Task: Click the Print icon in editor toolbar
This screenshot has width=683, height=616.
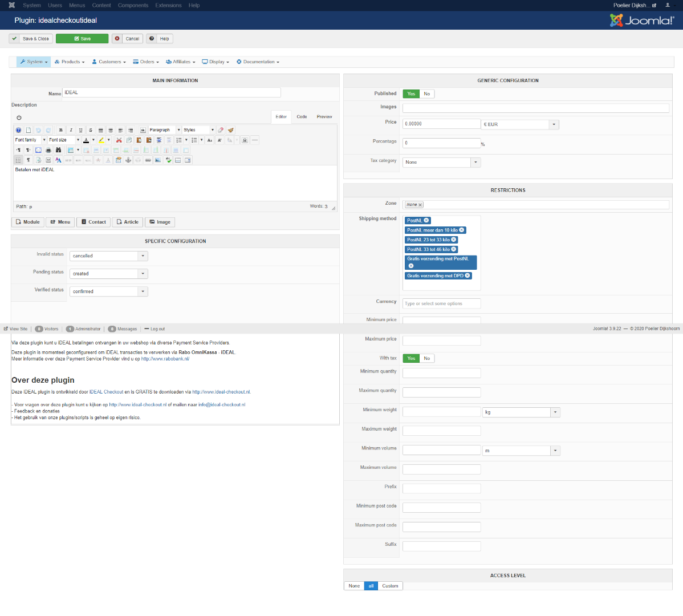Action: [48, 151]
